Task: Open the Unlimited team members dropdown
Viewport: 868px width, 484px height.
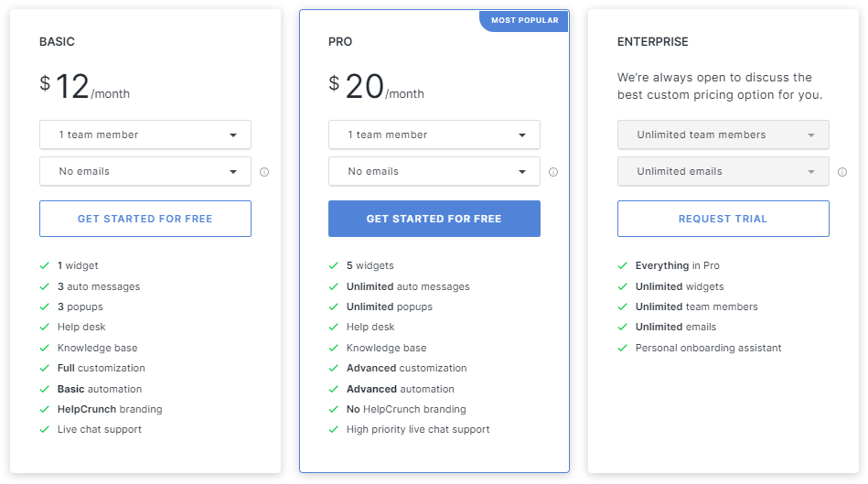Action: coord(723,134)
